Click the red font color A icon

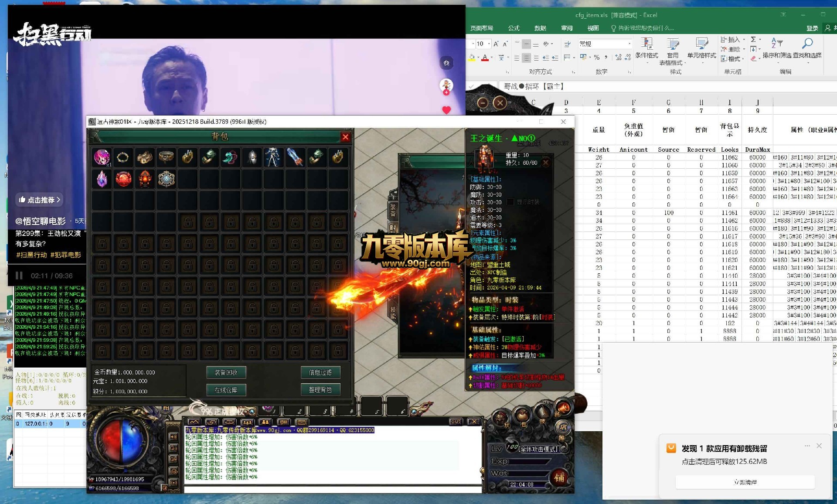(485, 58)
